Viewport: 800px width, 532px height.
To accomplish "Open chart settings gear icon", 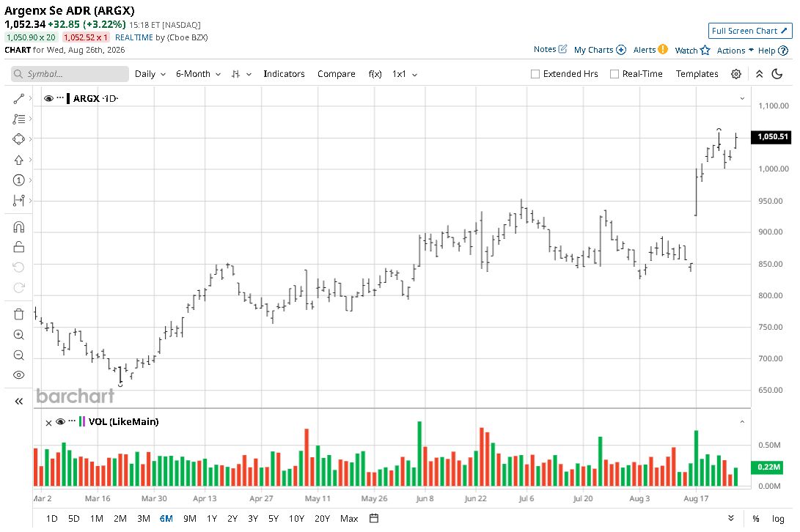I will click(735, 74).
